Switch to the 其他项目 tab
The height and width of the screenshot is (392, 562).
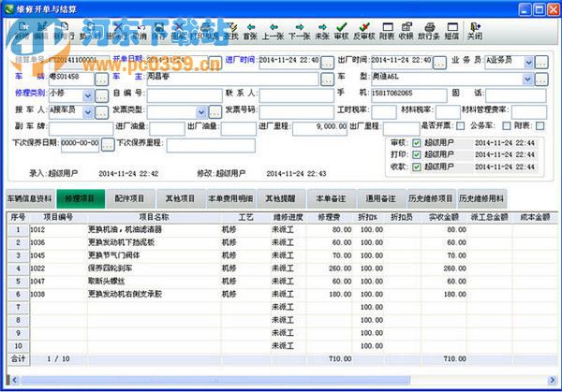[180, 198]
